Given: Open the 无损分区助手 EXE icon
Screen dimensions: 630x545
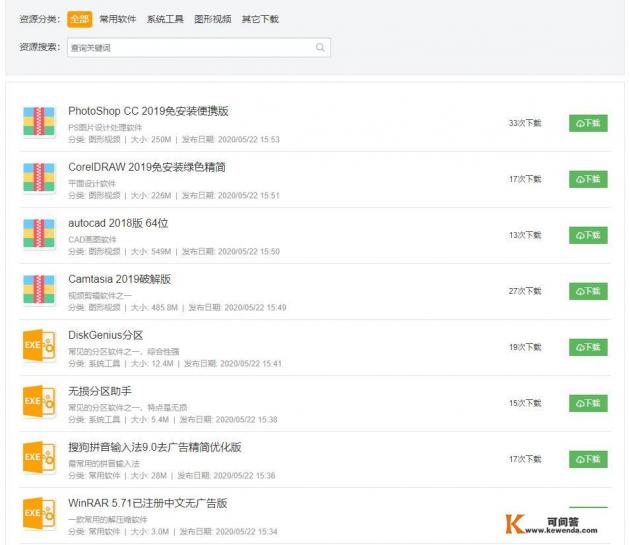Looking at the screenshot, I should [x=39, y=401].
